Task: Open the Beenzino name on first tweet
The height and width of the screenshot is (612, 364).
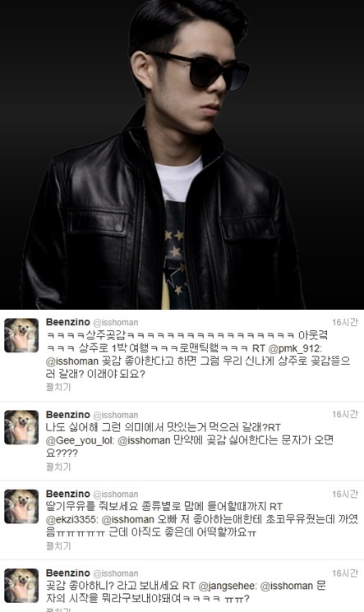Action: tap(68, 322)
